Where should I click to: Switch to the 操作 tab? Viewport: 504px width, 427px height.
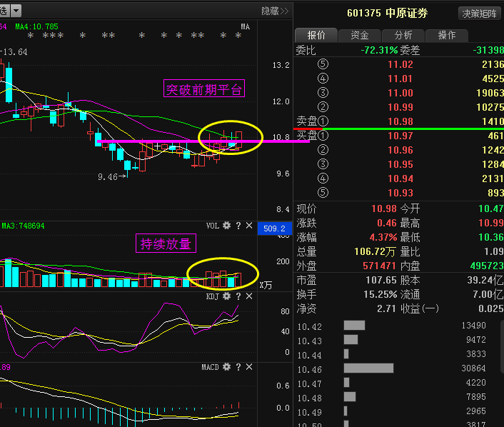click(x=447, y=35)
